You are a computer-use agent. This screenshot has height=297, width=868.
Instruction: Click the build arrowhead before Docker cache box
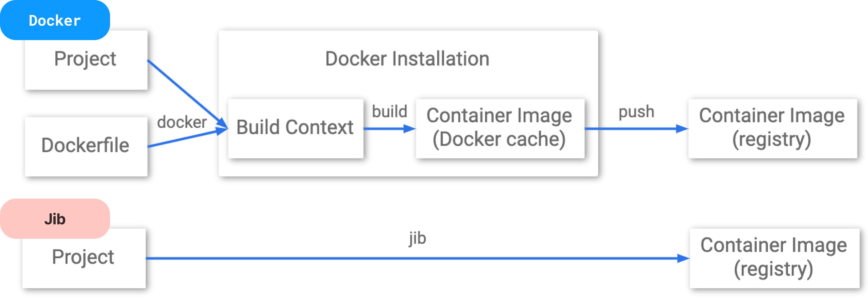[x=409, y=128]
